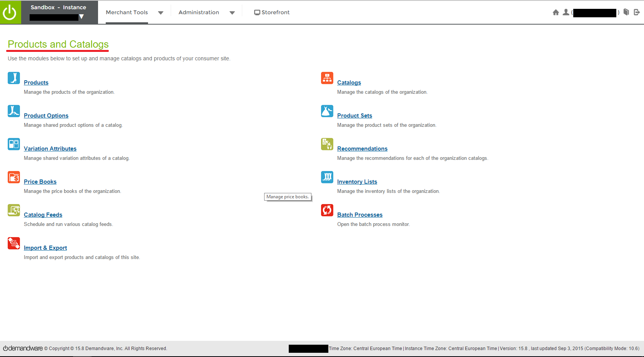This screenshot has width=644, height=357.
Task: Click the recommendations description text
Action: coord(413,158)
